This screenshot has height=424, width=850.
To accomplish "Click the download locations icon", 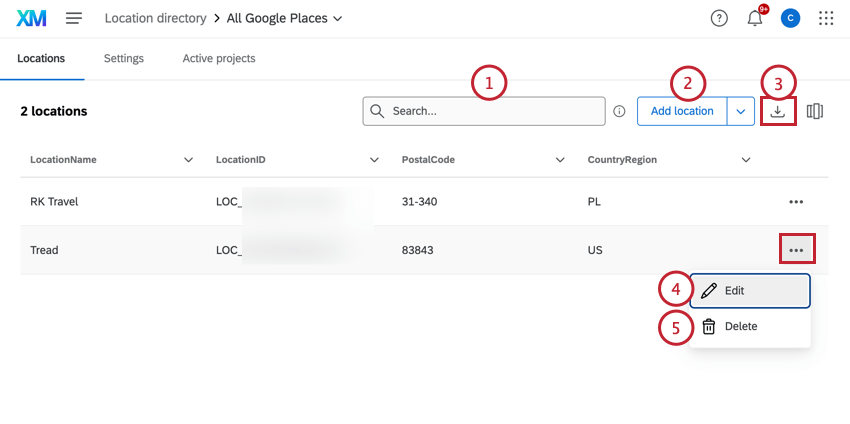I will pos(778,111).
